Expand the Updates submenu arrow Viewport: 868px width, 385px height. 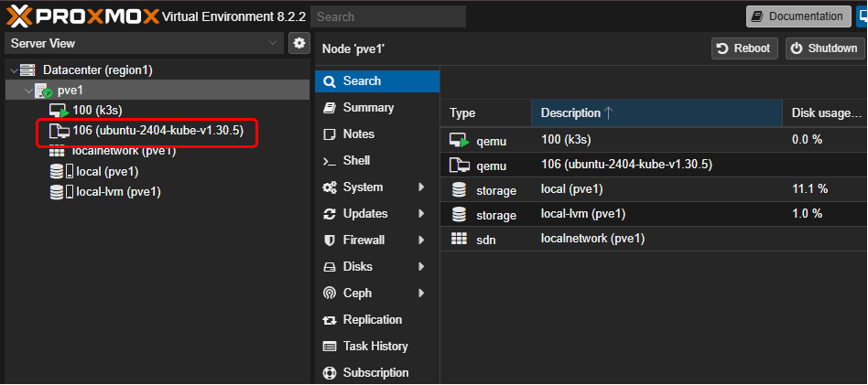421,214
